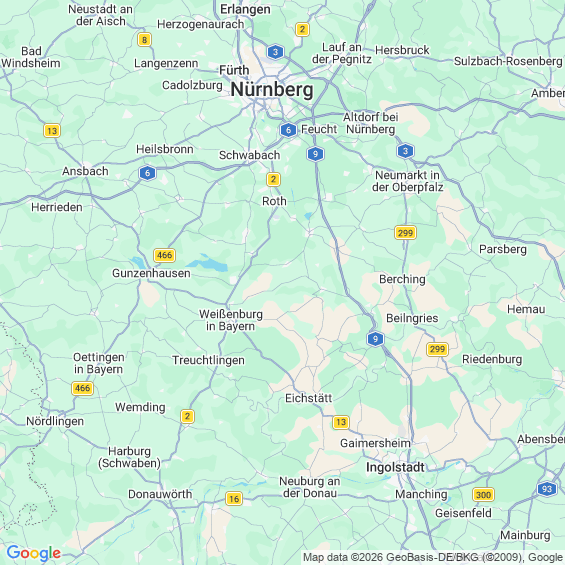
Task: Click the Nördlingen town label
Action: [55, 421]
